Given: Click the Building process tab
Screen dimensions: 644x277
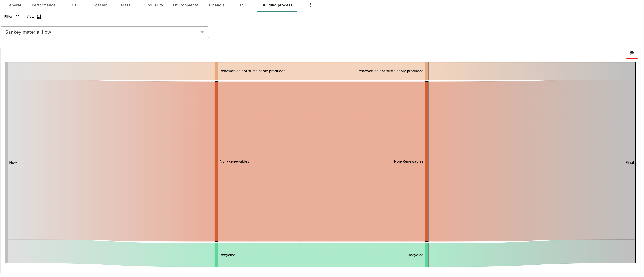Looking at the screenshot, I should pos(277,5).
